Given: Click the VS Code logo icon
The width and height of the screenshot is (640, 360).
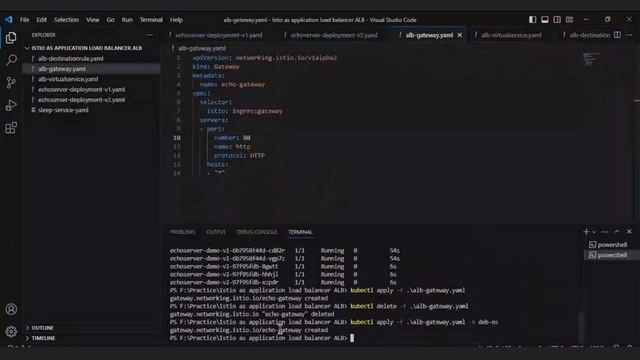Looking at the screenshot, I should point(9,20).
